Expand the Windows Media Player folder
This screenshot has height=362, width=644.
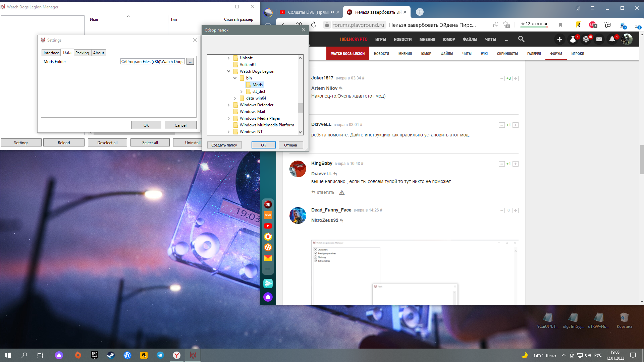[x=228, y=118]
